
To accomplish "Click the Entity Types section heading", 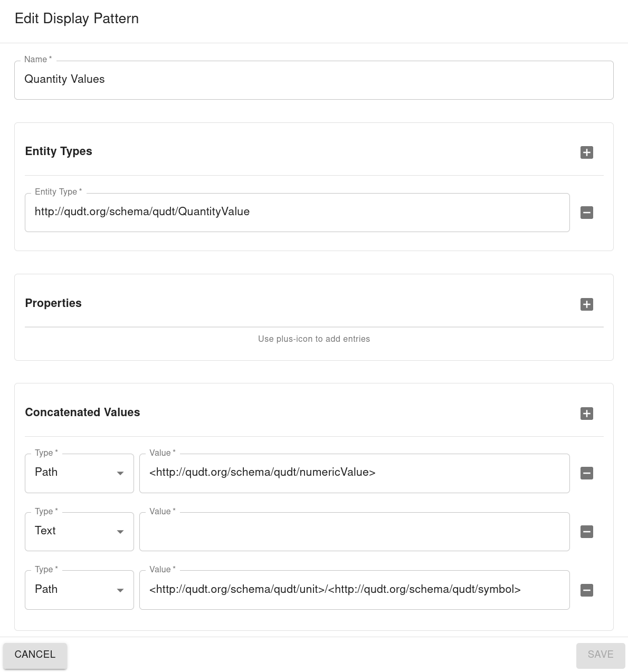I will 59,151.
